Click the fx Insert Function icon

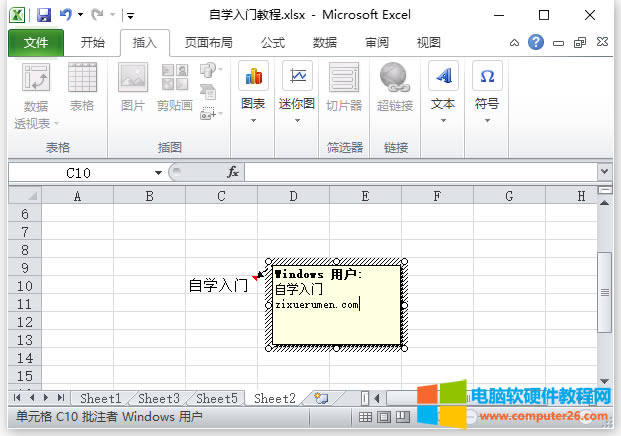[232, 172]
